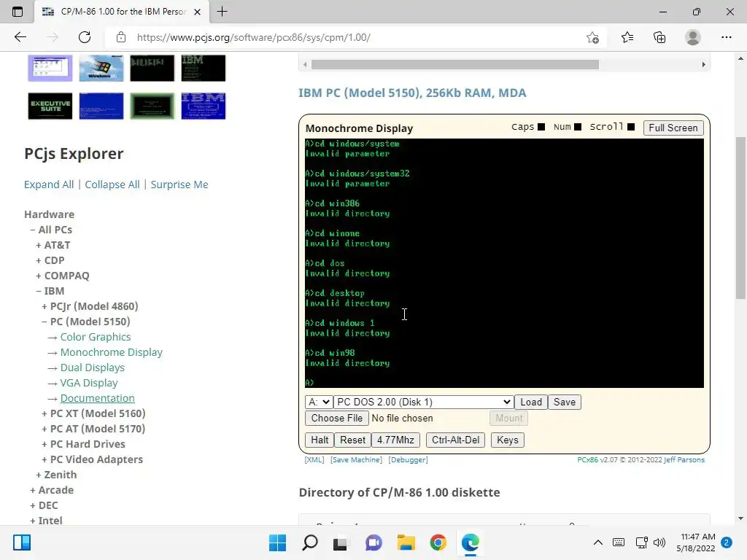Open Edge Settings and more menu
Viewport: 747px width, 560px height.
tap(726, 37)
